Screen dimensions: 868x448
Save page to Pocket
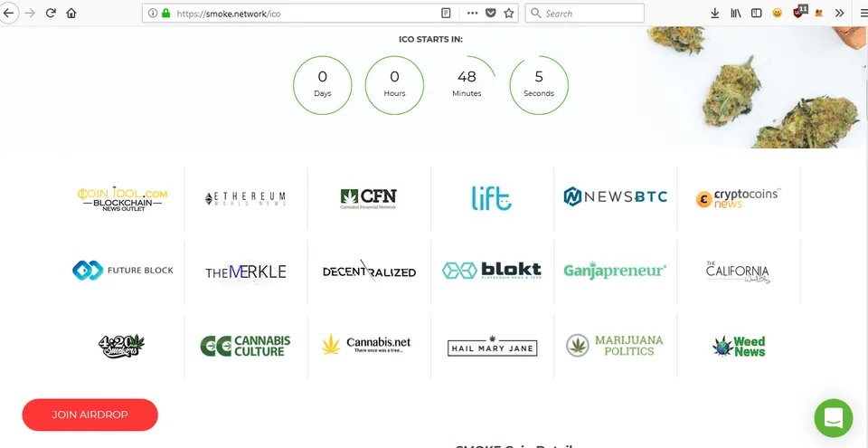[490, 14]
